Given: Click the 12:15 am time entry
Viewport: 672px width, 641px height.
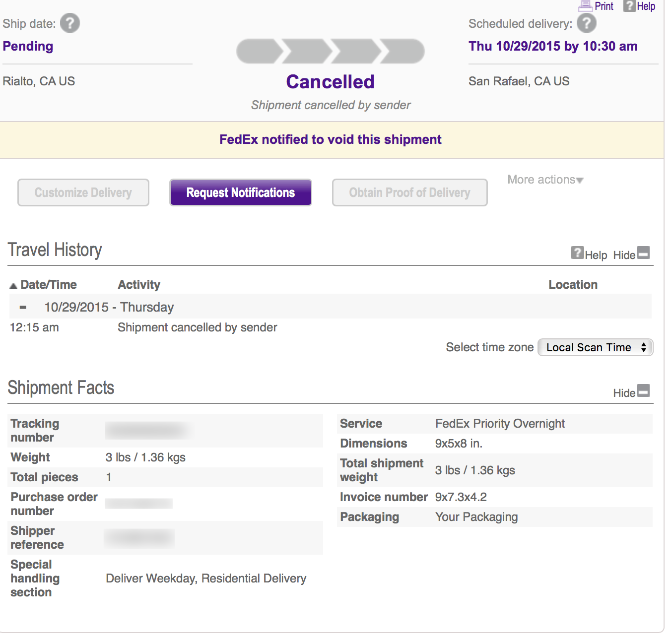Looking at the screenshot, I should pos(34,327).
